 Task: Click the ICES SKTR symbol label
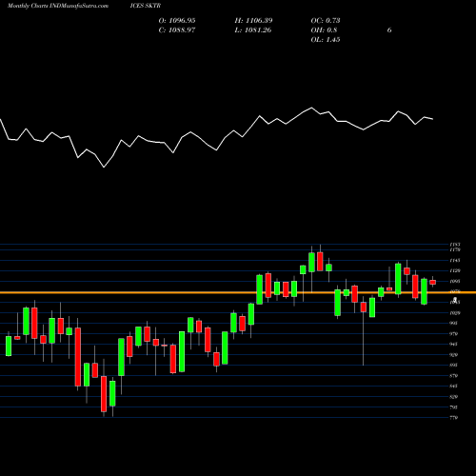(146, 6)
